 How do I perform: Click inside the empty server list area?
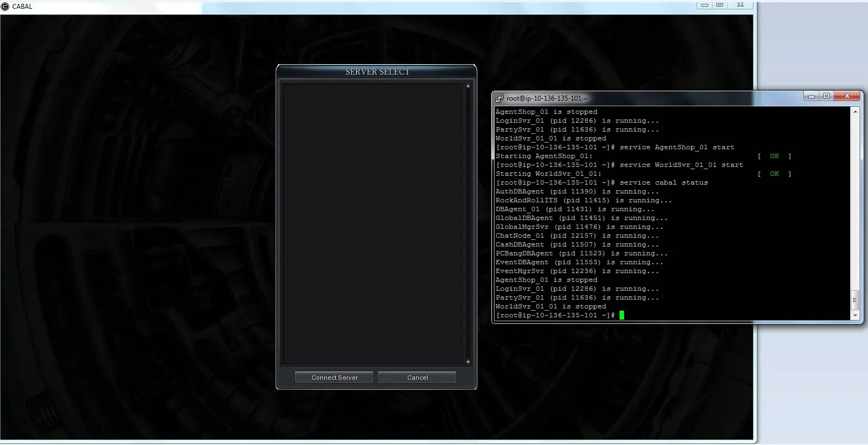click(373, 224)
